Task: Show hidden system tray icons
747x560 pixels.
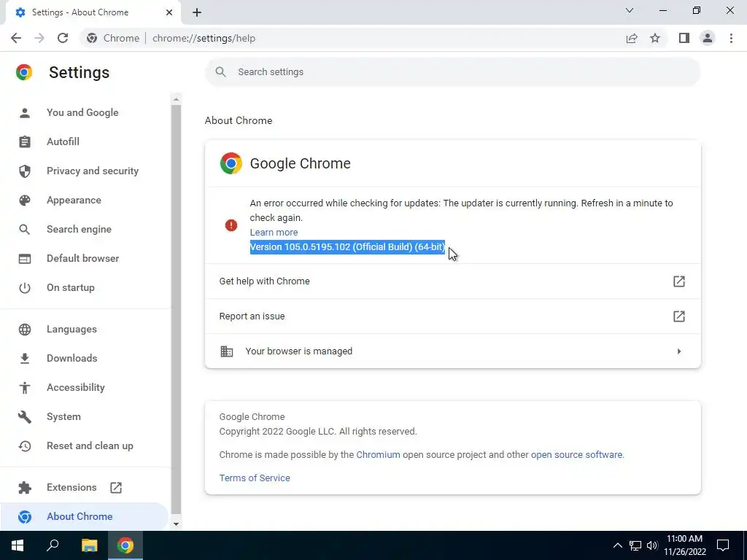Action: coord(617,545)
